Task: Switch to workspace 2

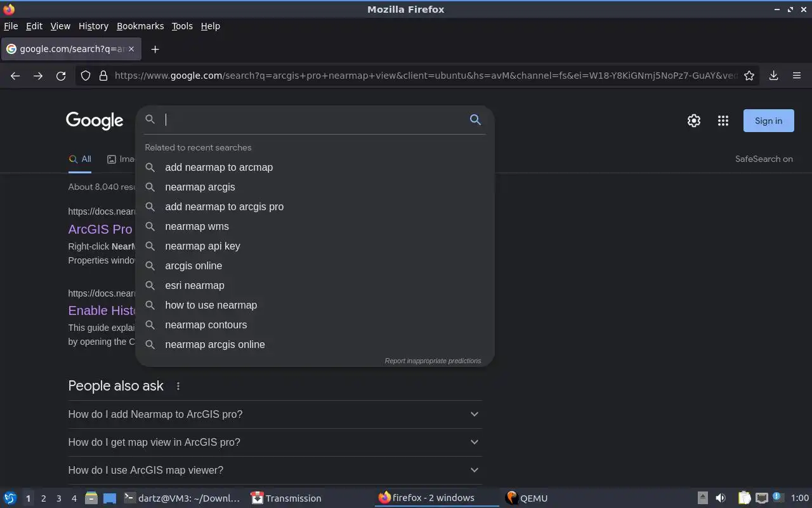Action: coord(43,498)
